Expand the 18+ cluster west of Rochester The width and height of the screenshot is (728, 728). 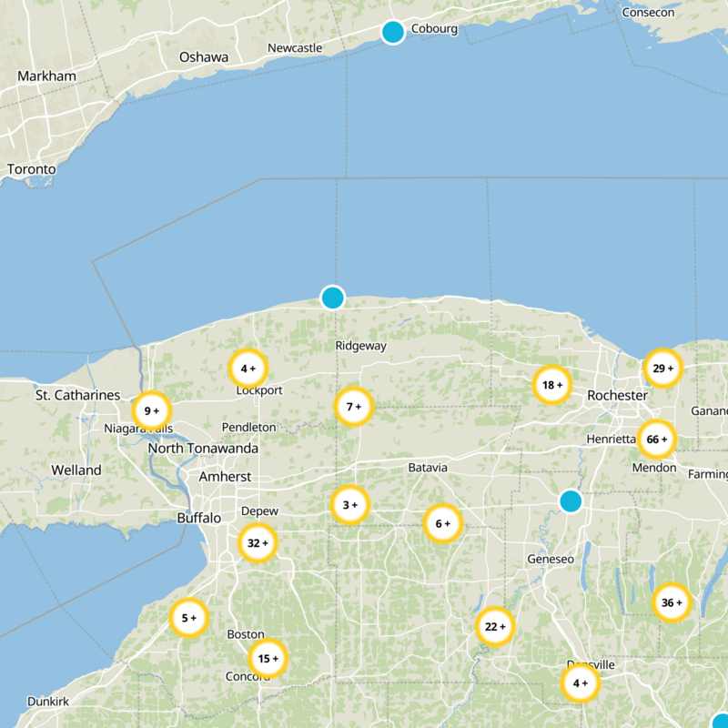pos(552,385)
